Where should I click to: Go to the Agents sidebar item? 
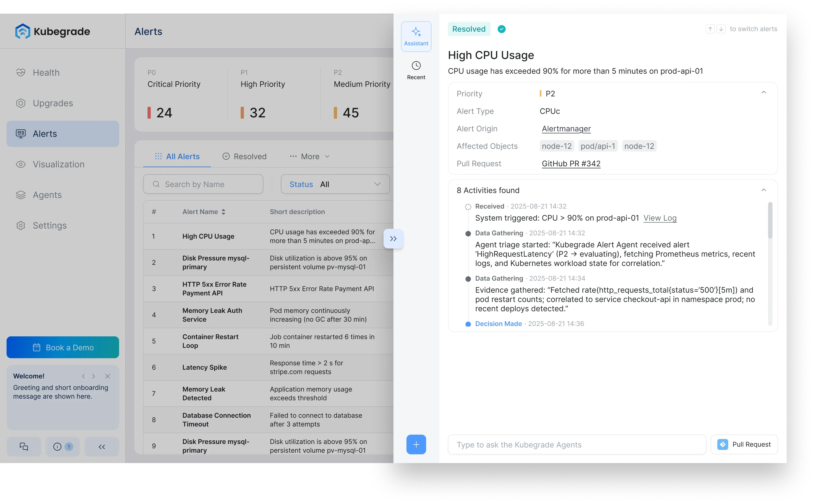[63, 195]
